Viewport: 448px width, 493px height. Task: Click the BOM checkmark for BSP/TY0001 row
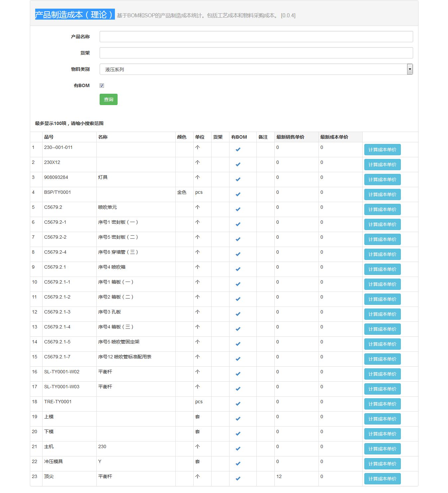(238, 194)
